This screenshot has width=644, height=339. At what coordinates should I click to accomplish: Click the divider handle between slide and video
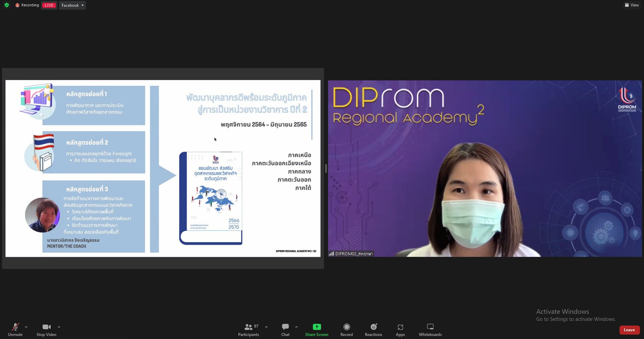(x=326, y=168)
